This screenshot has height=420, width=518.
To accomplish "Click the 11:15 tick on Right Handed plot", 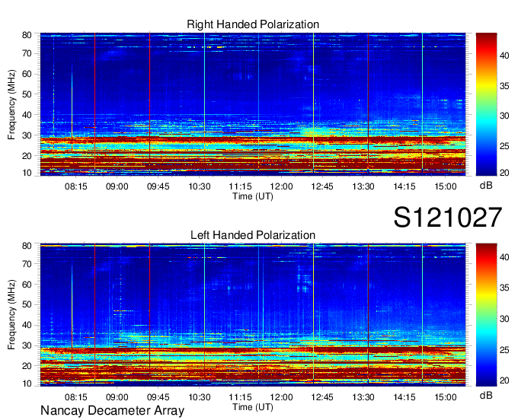I will pos(240,186).
